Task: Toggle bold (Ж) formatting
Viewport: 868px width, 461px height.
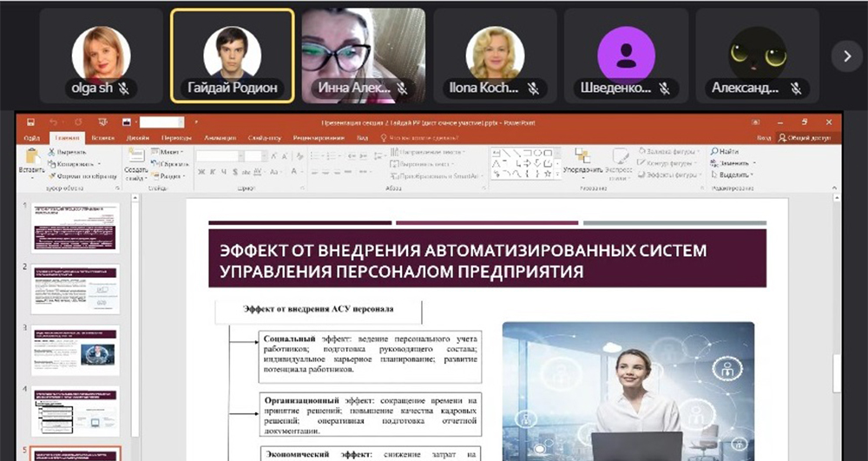Action: (201, 172)
